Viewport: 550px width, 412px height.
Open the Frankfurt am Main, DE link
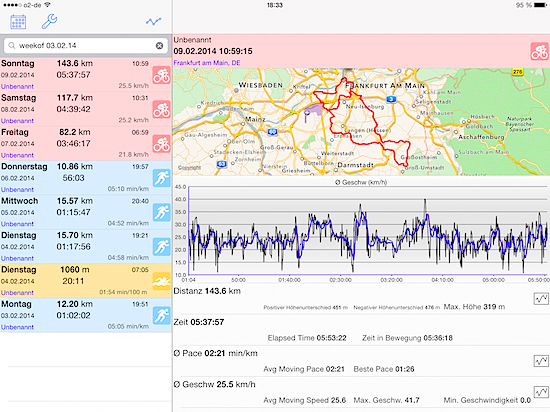(x=207, y=63)
